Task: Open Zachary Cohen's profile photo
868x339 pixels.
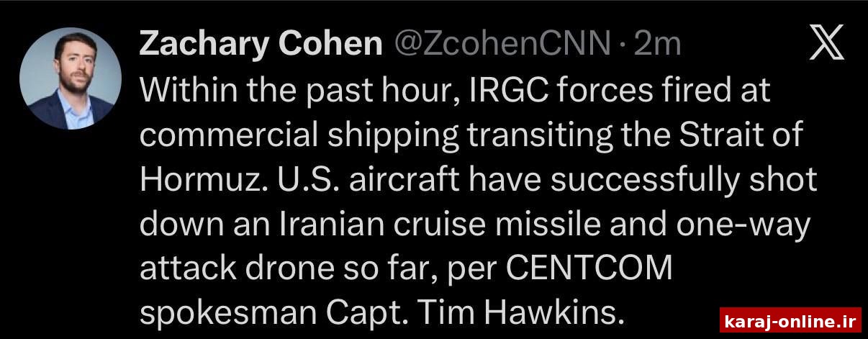Action: pyautogui.click(x=71, y=78)
